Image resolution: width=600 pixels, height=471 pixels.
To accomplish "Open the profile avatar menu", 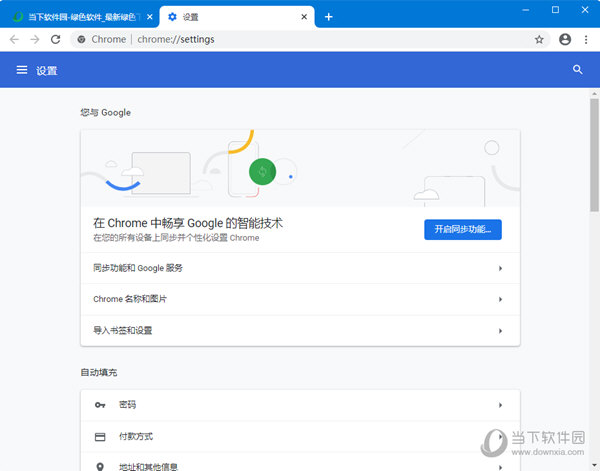I will [x=565, y=39].
